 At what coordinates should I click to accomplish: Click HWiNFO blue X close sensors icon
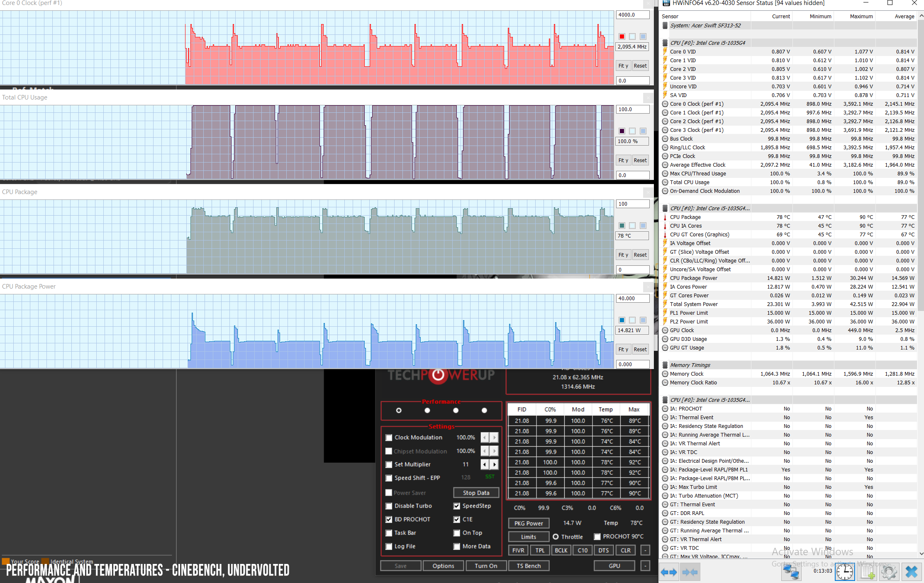[911, 573]
